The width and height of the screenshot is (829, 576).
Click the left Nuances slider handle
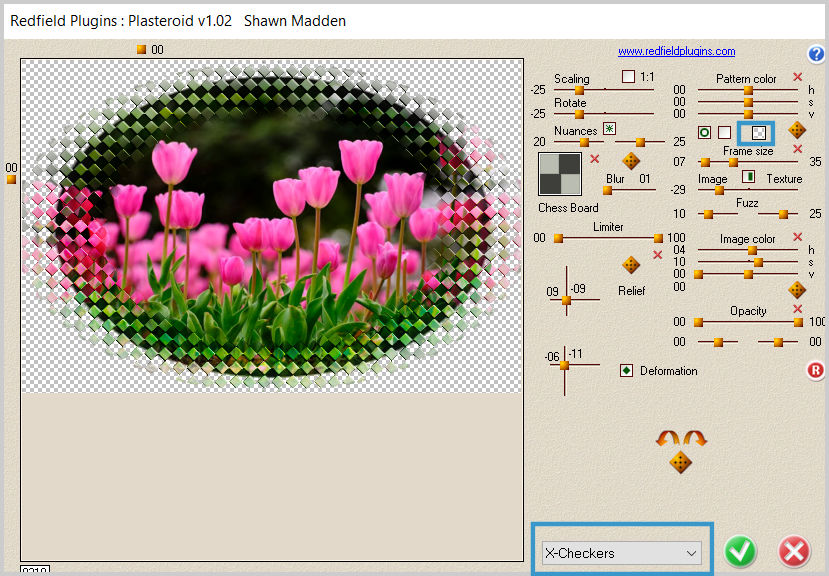[584, 142]
